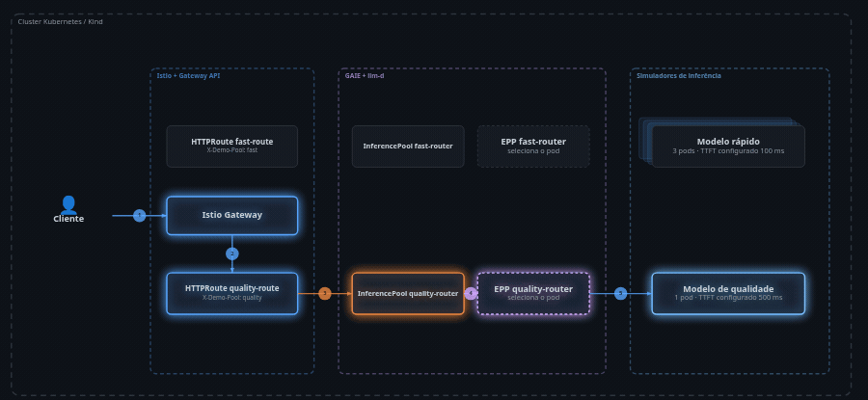Click step 5 circle before Modelo de qualidade
The width and height of the screenshot is (868, 400).
pyautogui.click(x=620, y=293)
